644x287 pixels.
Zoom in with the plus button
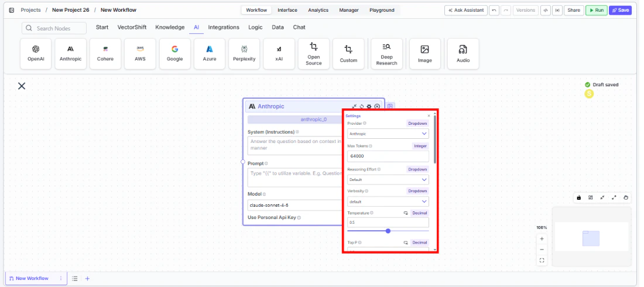tap(542, 239)
